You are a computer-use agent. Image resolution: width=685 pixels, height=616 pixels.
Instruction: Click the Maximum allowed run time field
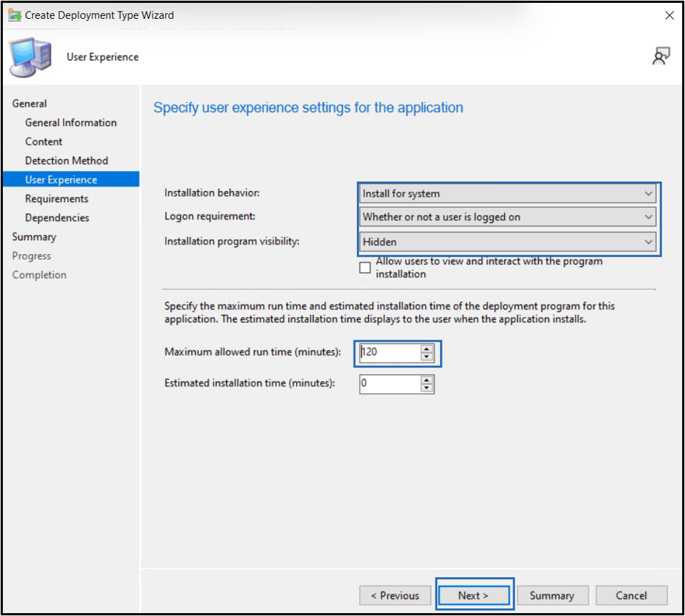390,353
